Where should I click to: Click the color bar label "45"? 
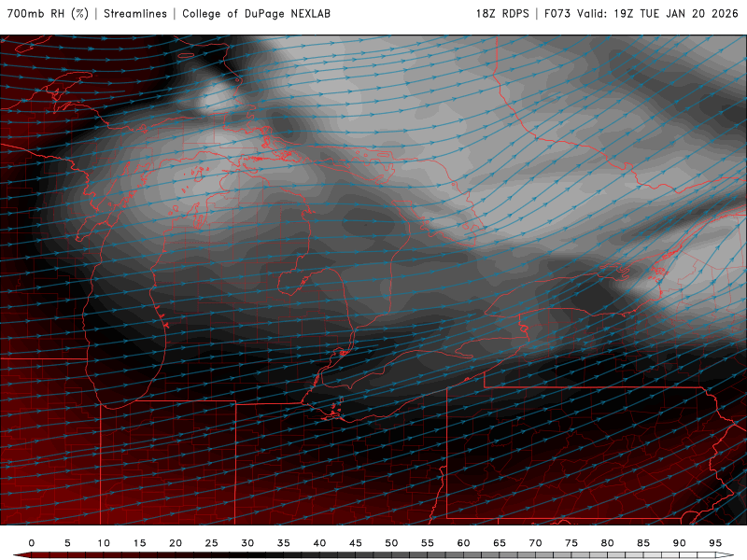tap(356, 543)
